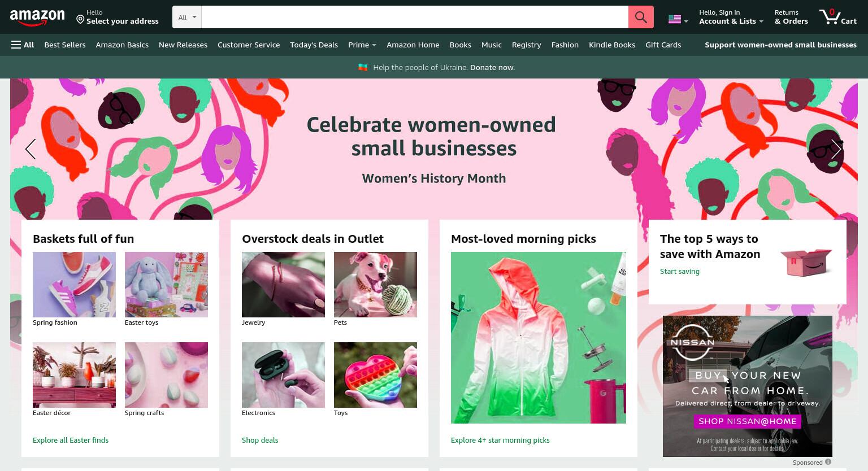Click Explore all Easter finds link
The width and height of the screenshot is (868, 471).
coord(71,440)
